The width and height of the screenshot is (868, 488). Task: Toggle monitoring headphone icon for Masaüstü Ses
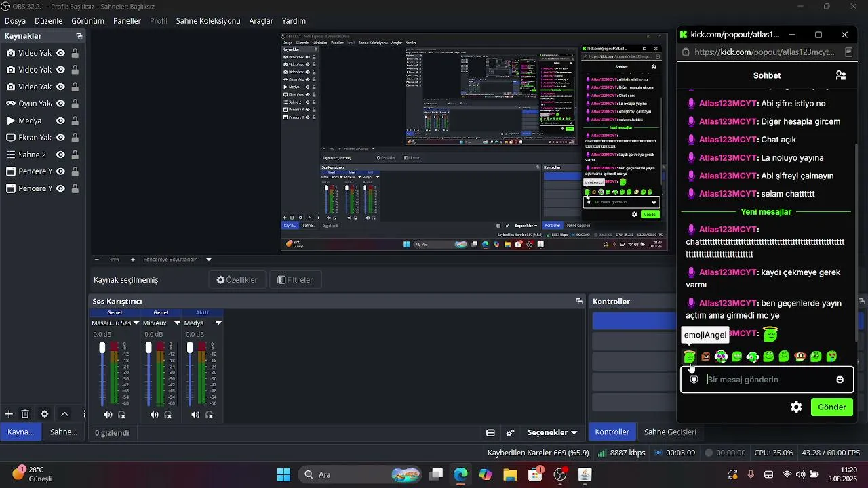tap(122, 415)
